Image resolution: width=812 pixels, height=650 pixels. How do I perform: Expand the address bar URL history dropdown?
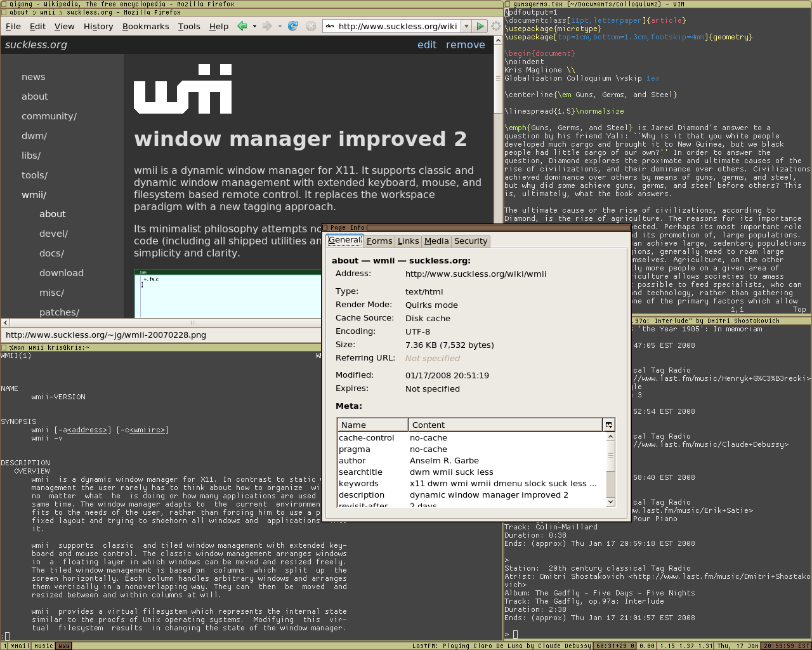click(466, 26)
